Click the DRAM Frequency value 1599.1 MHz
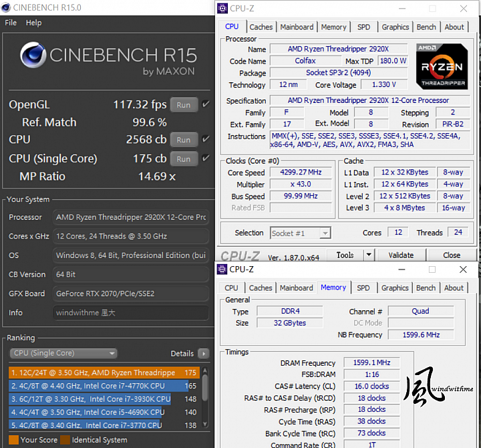The image size is (481, 448). tap(372, 362)
